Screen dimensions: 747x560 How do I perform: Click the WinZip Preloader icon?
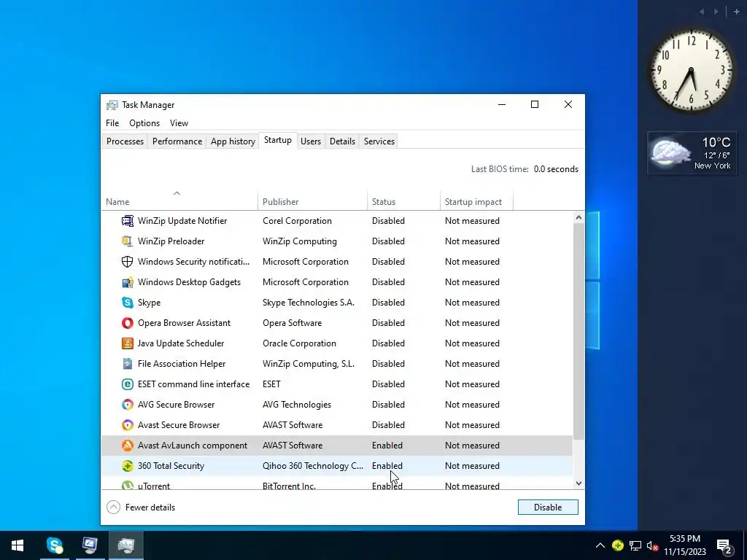click(x=127, y=241)
